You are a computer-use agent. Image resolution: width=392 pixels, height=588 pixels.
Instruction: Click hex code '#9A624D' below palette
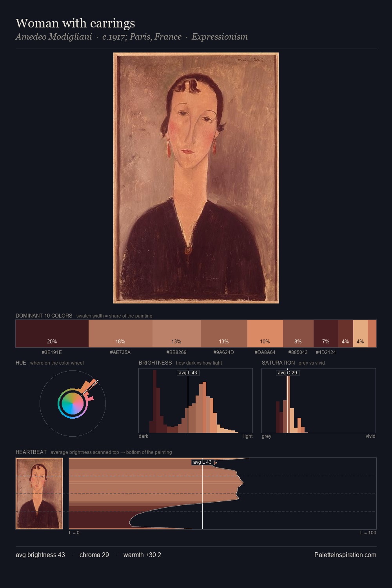click(x=224, y=352)
